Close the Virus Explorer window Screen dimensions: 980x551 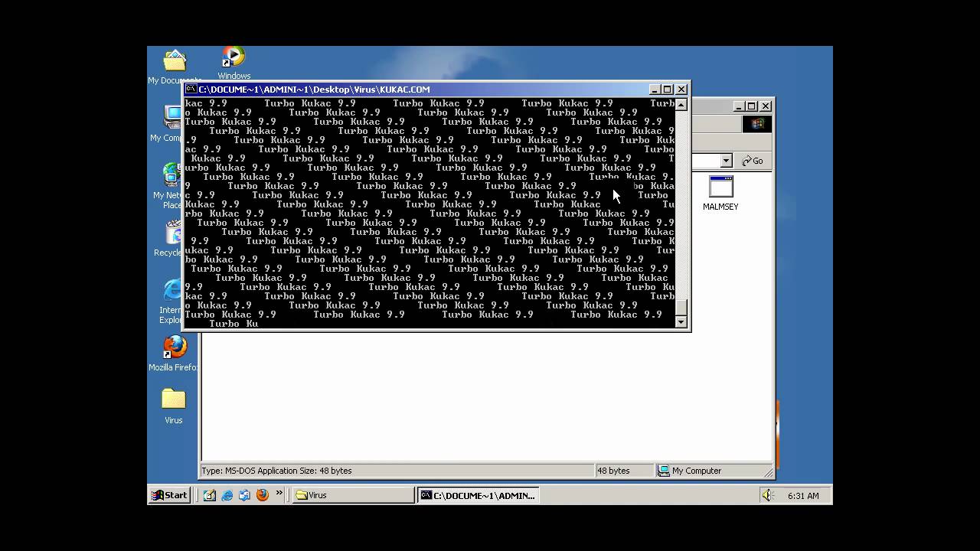coord(765,106)
